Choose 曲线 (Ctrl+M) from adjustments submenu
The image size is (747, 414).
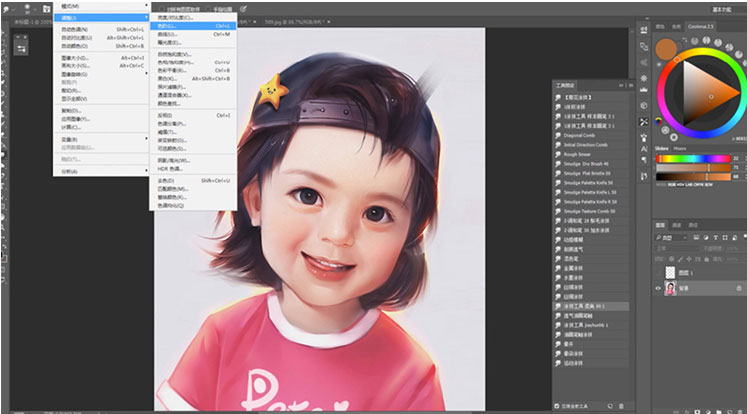click(x=193, y=34)
